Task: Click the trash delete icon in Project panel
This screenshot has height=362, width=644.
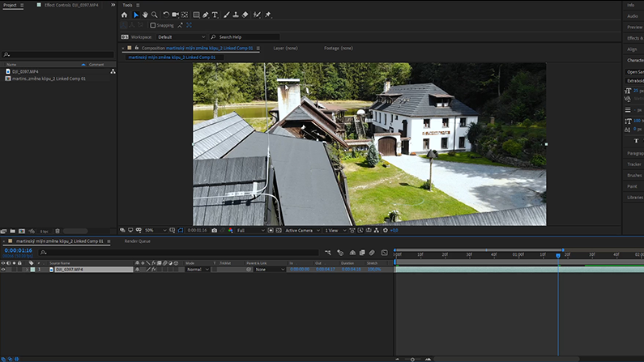Action: click(x=58, y=232)
